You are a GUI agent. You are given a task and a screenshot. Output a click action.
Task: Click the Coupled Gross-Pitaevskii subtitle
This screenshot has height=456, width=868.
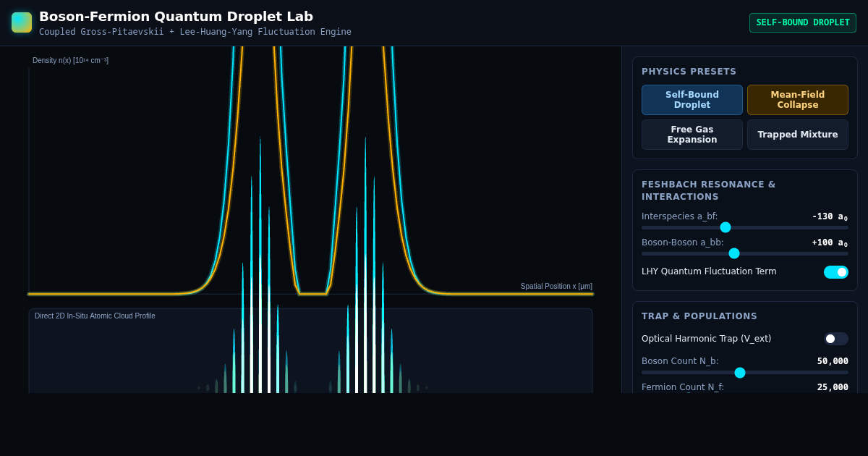(195, 32)
